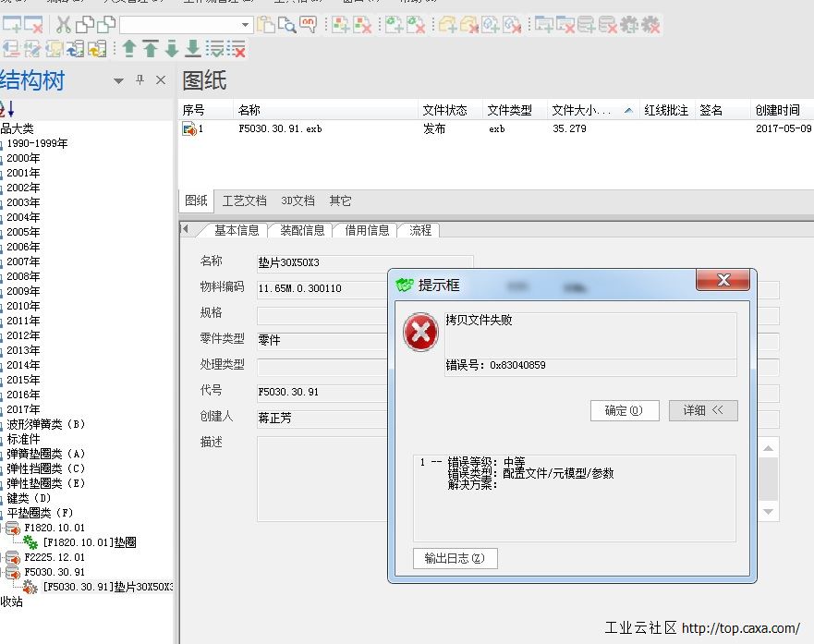814x644 pixels.
Task: Switch to the 其它 tab
Action: (341, 200)
